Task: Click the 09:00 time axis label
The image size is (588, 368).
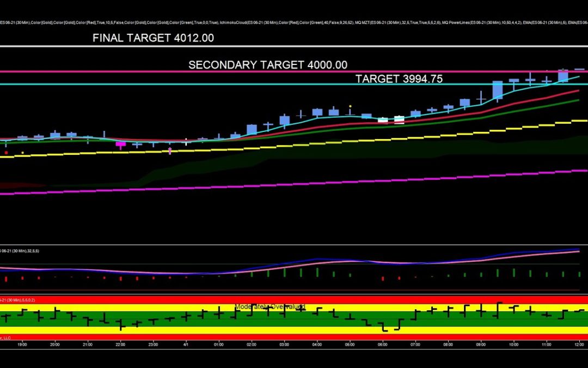Action: tap(481, 345)
